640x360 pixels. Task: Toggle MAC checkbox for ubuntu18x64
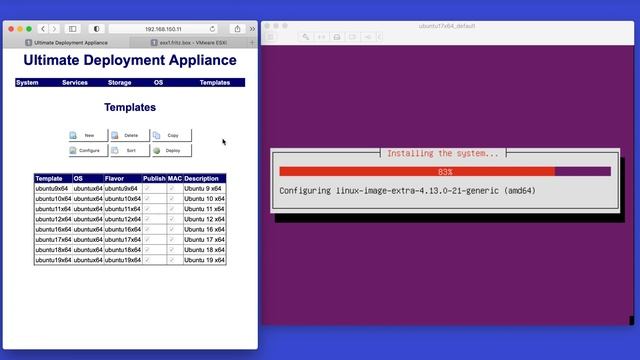point(171,249)
